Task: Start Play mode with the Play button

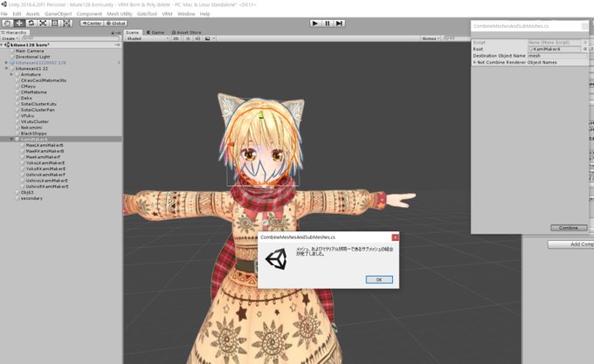Action: coord(314,23)
